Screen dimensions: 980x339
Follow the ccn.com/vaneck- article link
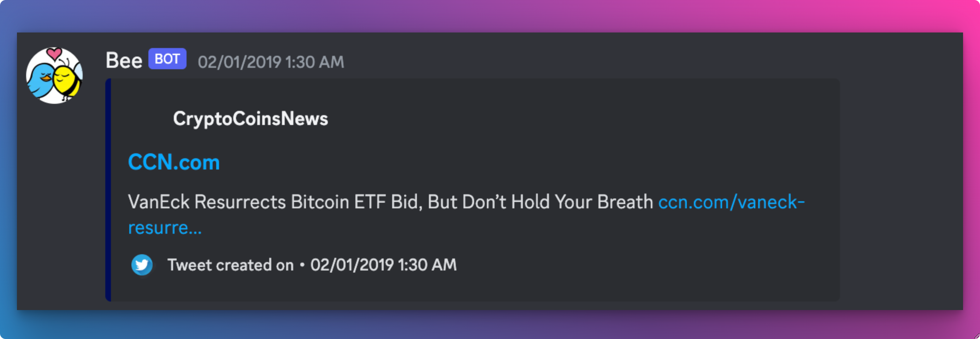[731, 202]
